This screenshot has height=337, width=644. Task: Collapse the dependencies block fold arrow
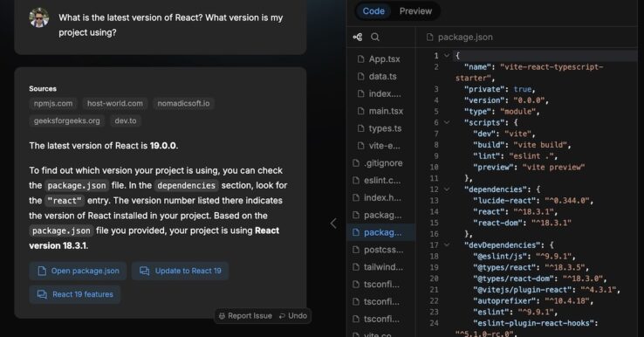pos(447,189)
